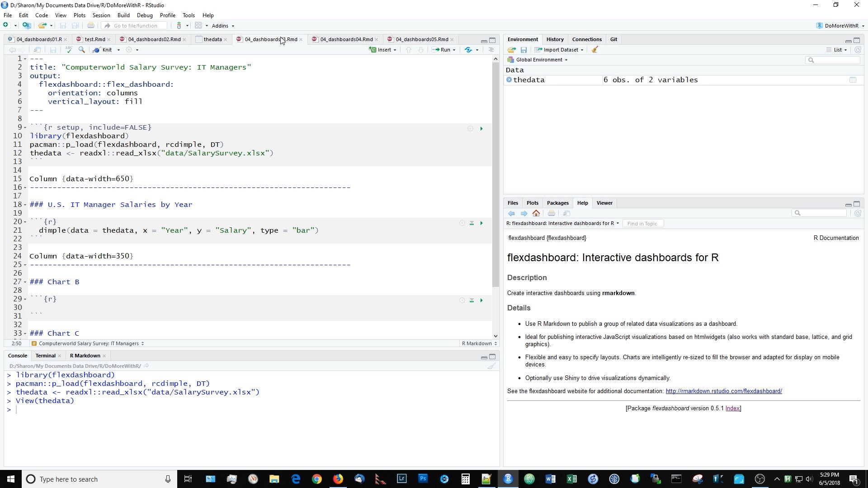Open the section navigator in editor status bar
This screenshot has width=868, height=488.
click(x=88, y=343)
